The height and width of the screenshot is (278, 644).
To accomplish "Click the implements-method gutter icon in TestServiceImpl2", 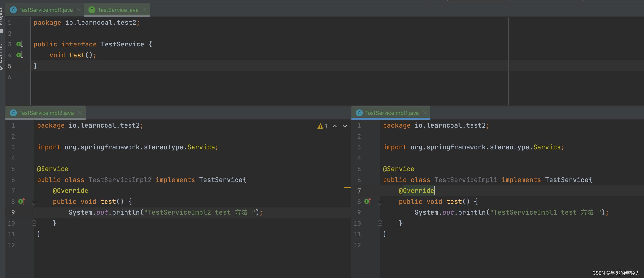I will [x=22, y=201].
